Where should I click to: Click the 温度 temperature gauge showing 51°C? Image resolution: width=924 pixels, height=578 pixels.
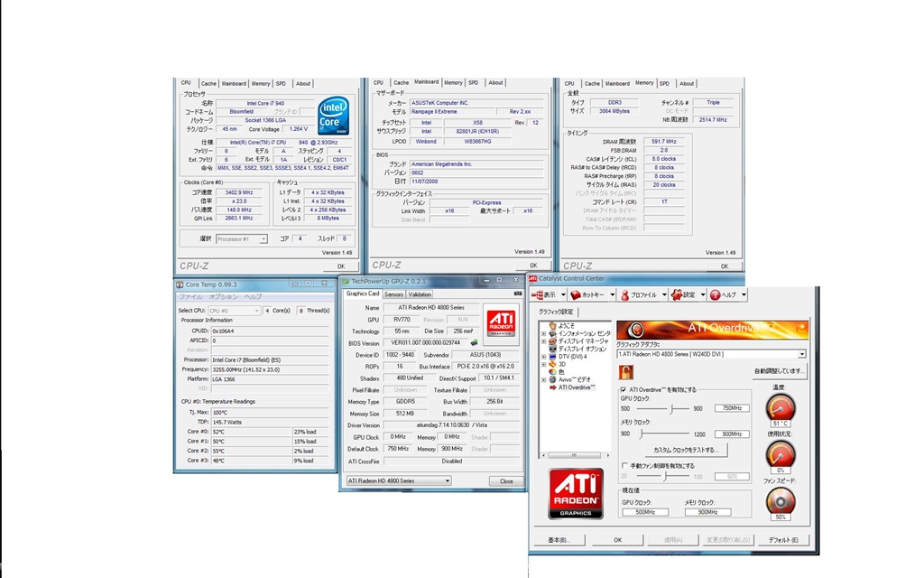[781, 408]
